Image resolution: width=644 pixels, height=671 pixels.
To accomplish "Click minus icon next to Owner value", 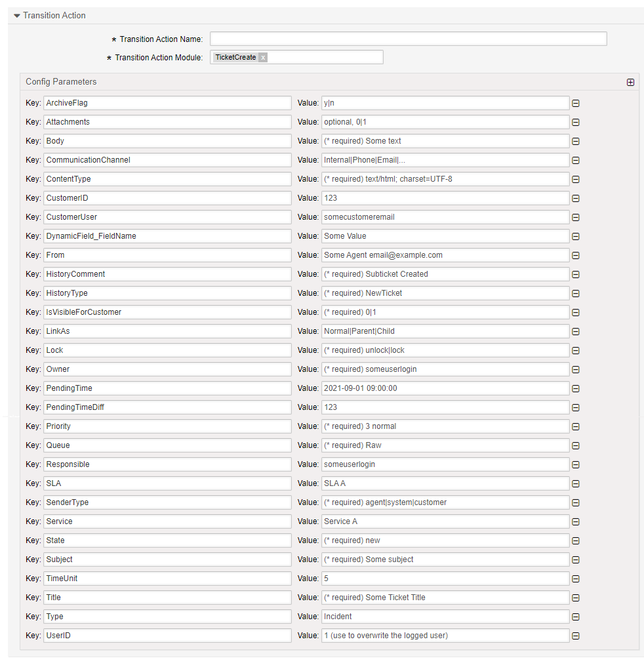I will click(576, 369).
